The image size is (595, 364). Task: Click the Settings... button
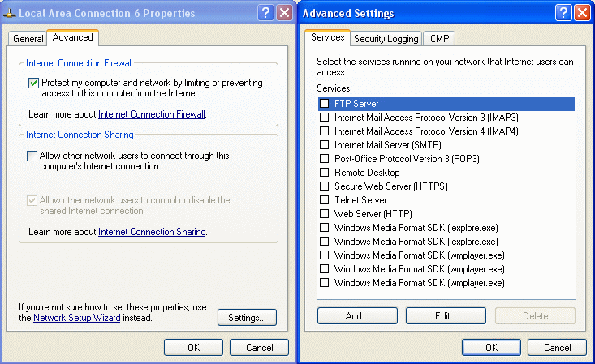pos(247,317)
